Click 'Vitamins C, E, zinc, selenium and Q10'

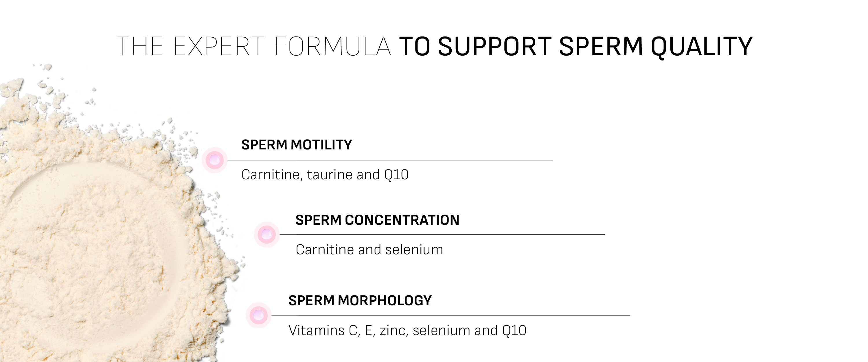(407, 330)
